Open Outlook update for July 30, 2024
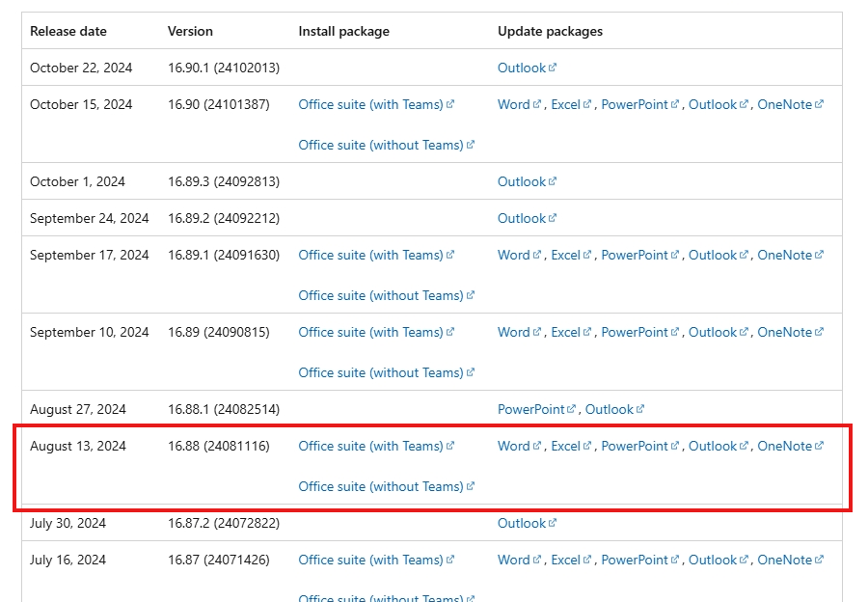 [x=527, y=523]
